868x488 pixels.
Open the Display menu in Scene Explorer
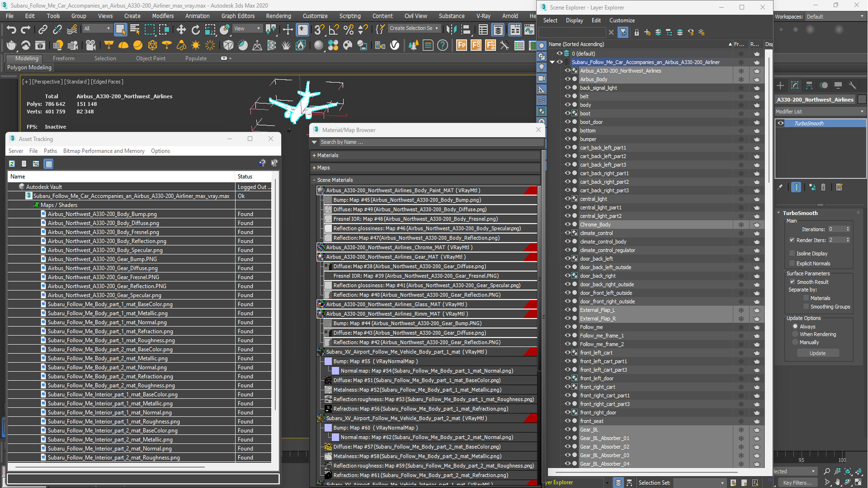574,20
